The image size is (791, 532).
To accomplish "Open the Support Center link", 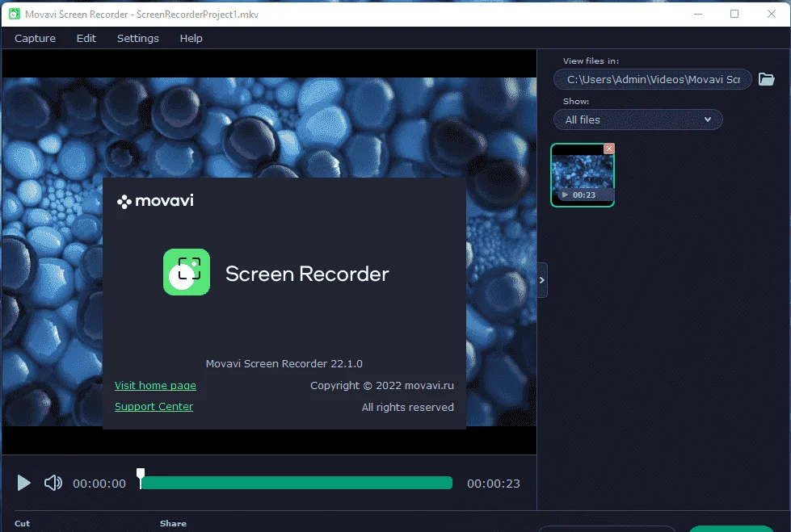I will [154, 406].
